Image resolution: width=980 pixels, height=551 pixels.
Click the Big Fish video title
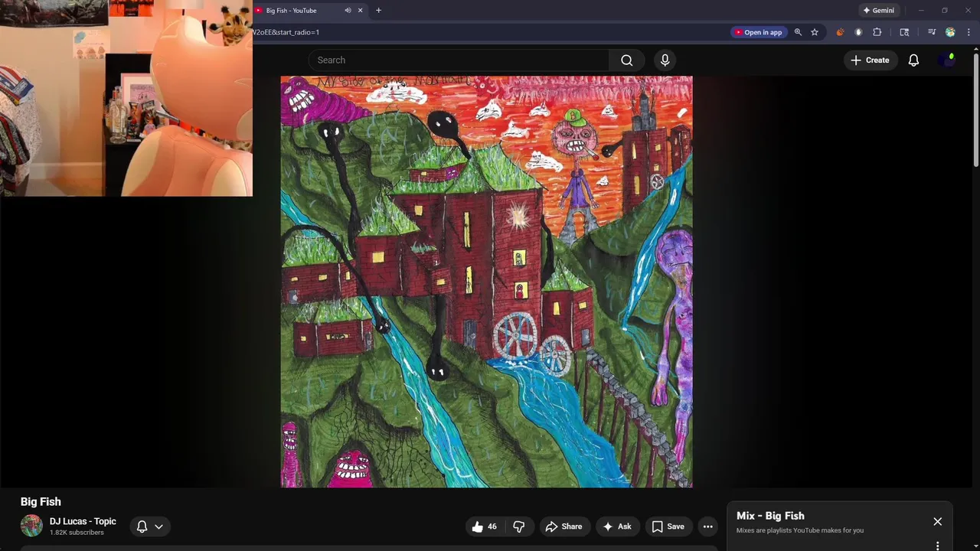(41, 502)
